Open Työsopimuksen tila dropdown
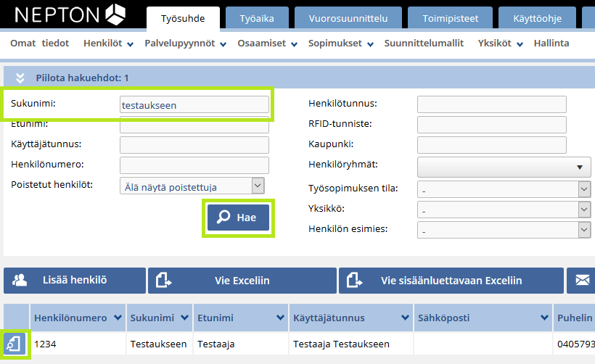595x364 pixels. pyautogui.click(x=504, y=189)
